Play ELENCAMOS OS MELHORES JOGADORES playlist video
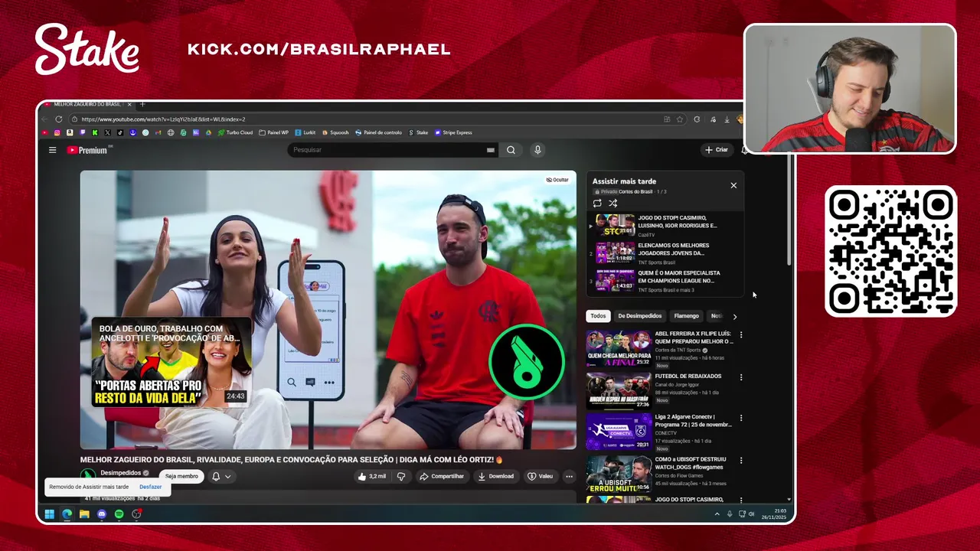This screenshot has height=551, width=980. (665, 253)
